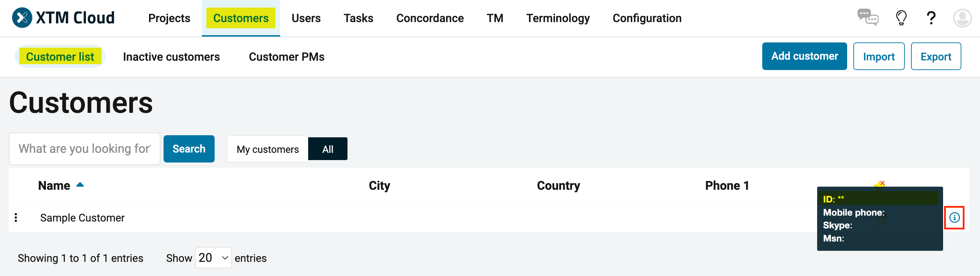The image size is (980, 276).
Task: Switch to the Inactive customers tab
Action: click(171, 56)
